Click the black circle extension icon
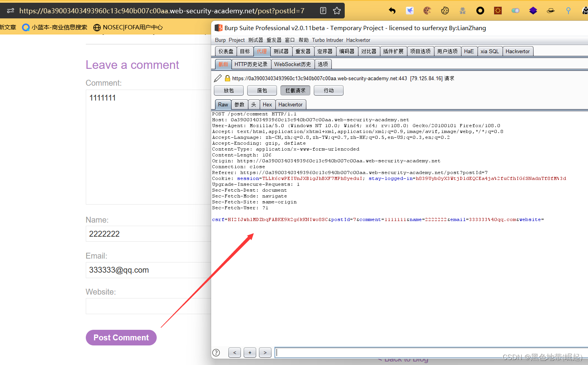This screenshot has height=365, width=588. point(480,11)
